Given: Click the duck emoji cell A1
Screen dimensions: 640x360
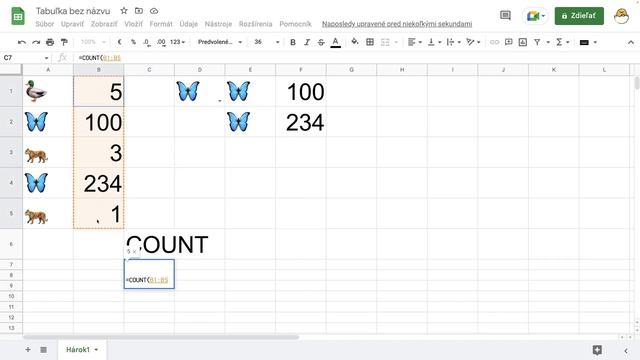Looking at the screenshot, I should click(48, 91).
